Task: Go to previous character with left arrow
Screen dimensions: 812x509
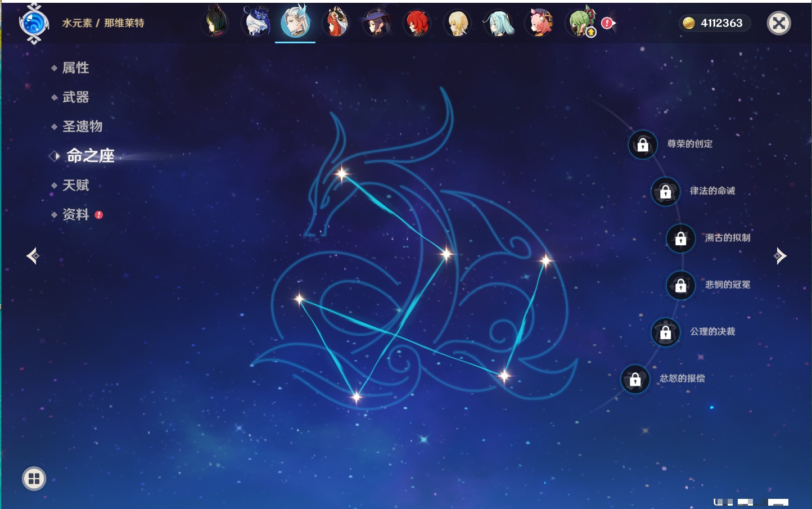Action: (x=33, y=256)
